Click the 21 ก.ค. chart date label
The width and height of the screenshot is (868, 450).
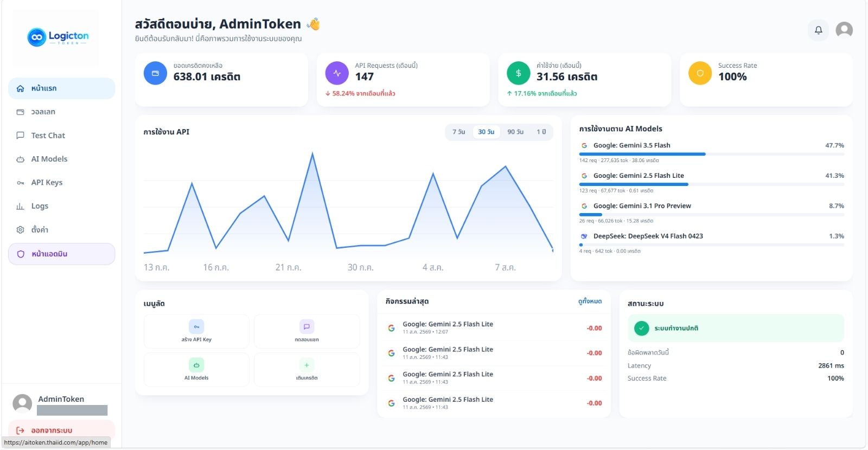tap(288, 267)
